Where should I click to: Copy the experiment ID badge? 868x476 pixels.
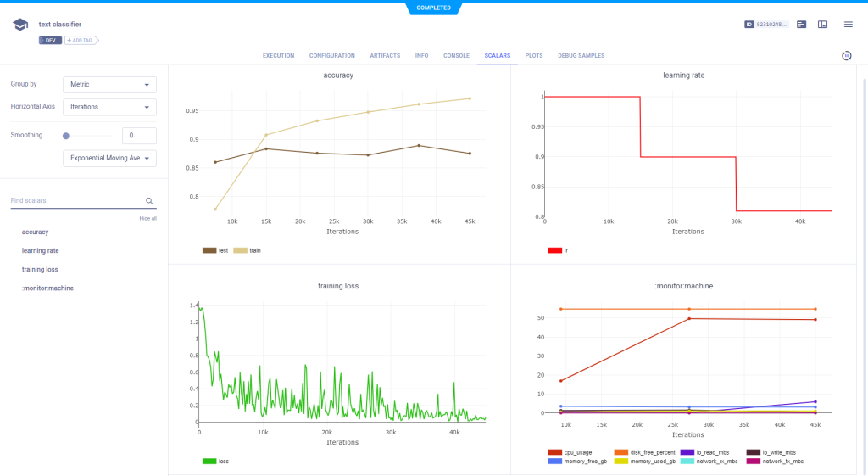[x=766, y=25]
